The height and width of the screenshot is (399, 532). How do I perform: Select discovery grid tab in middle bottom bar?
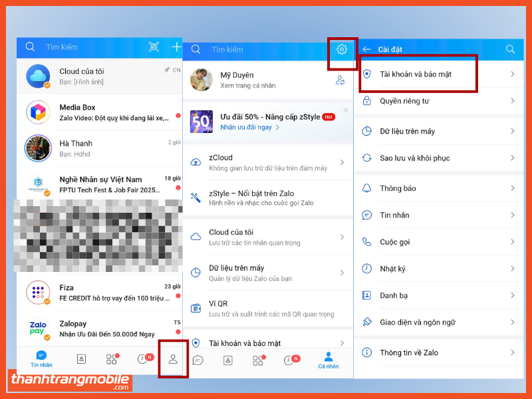(259, 360)
